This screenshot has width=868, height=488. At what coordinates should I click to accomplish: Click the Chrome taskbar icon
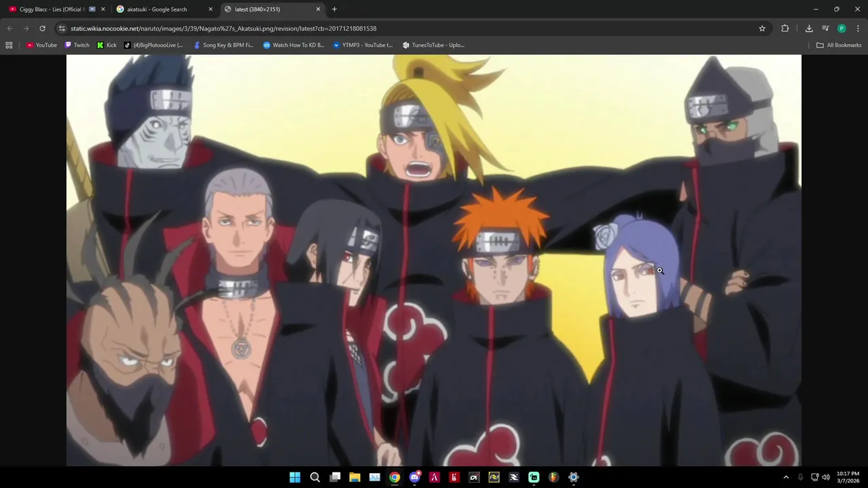395,477
